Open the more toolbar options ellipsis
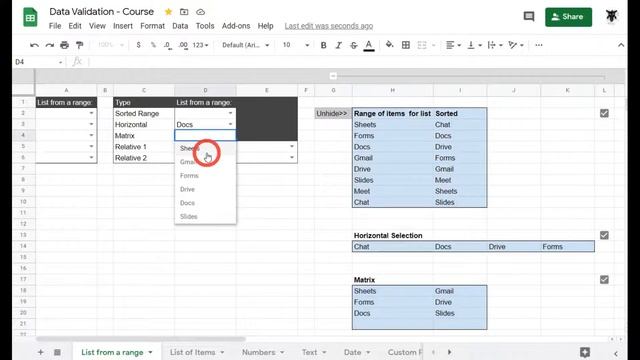Screen dimensions: 640x360 tap(539, 45)
